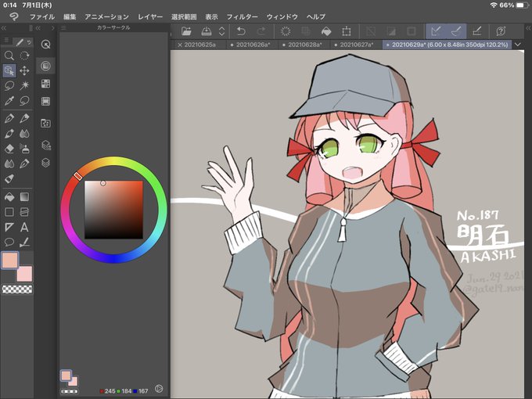The image size is (532, 399).
Task: Toggle Snap to Ruler
Action: 436,31
